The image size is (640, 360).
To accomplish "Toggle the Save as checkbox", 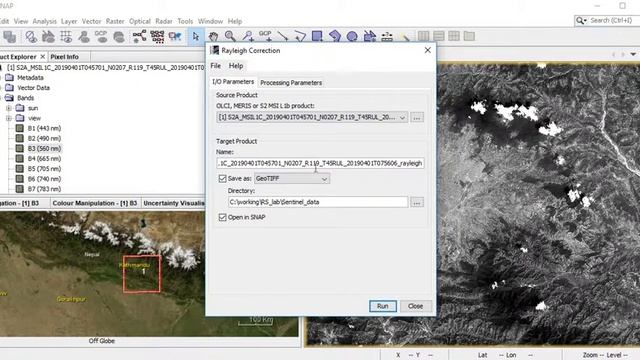I will (x=222, y=178).
